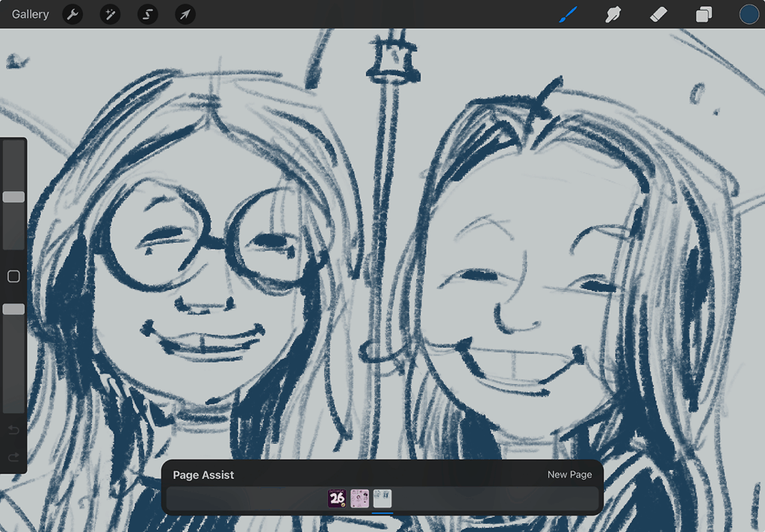Activate the Transform arrow tool
Screen dimensions: 765x532
(x=185, y=14)
